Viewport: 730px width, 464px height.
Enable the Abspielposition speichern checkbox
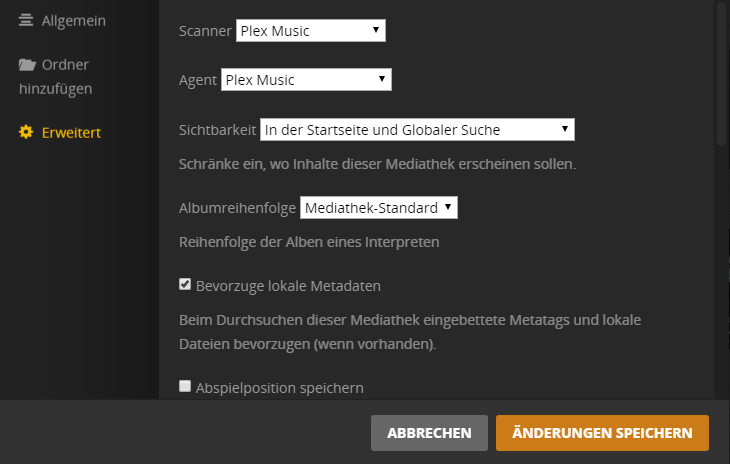click(185, 386)
